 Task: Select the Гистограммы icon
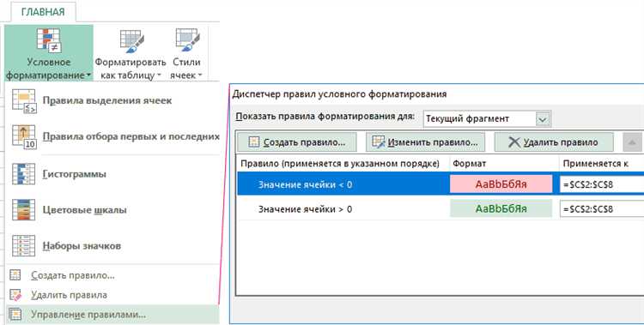(x=23, y=173)
